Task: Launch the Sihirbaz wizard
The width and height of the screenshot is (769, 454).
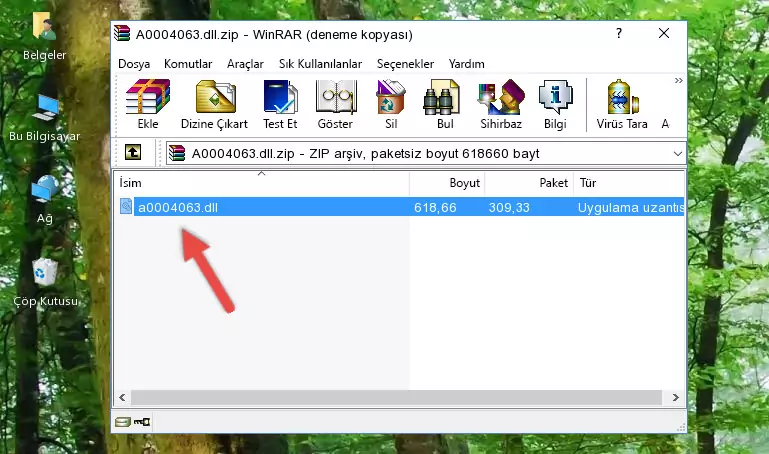Action: (501, 104)
